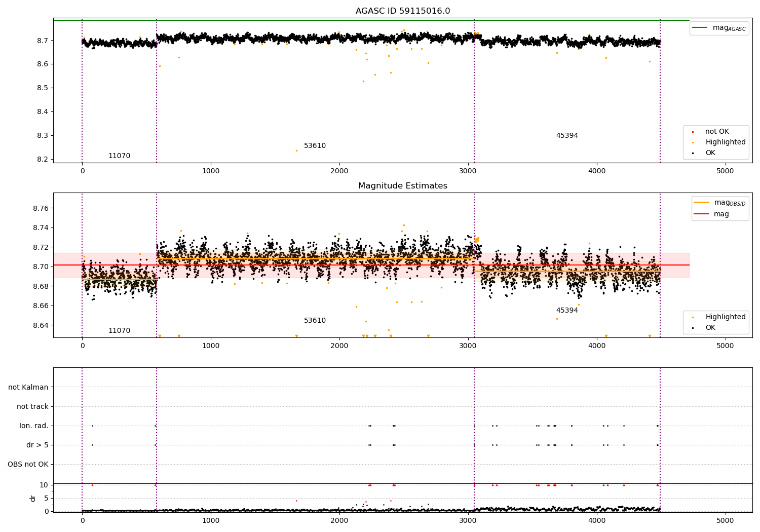
Task: Click the 'Ion. rad.' row label
Action: (x=34, y=426)
